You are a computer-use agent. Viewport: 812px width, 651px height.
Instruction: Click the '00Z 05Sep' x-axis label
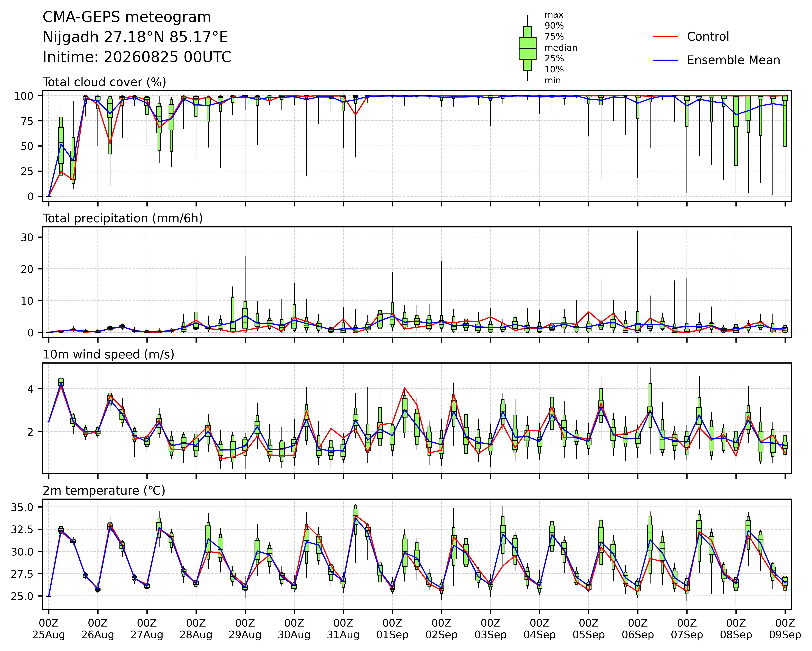click(589, 629)
